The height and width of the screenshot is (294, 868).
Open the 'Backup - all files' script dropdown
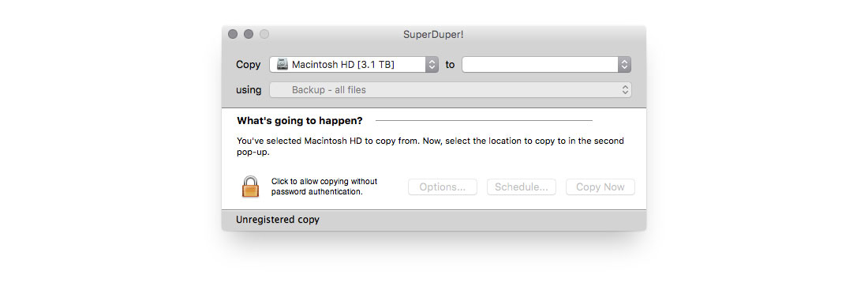(450, 90)
